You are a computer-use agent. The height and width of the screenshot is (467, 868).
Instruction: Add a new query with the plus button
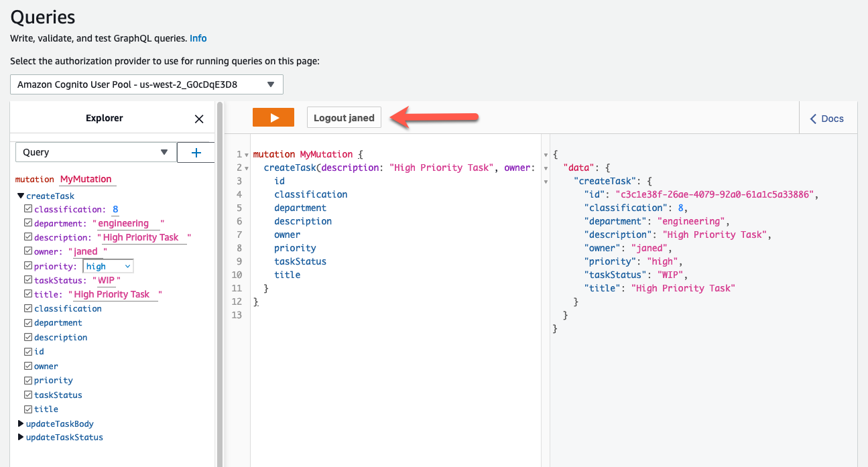tap(196, 152)
